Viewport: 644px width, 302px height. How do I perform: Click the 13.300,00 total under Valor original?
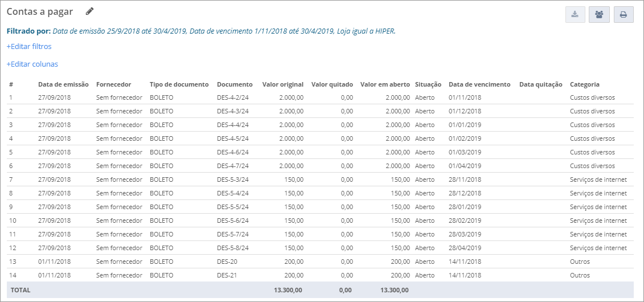288,289
